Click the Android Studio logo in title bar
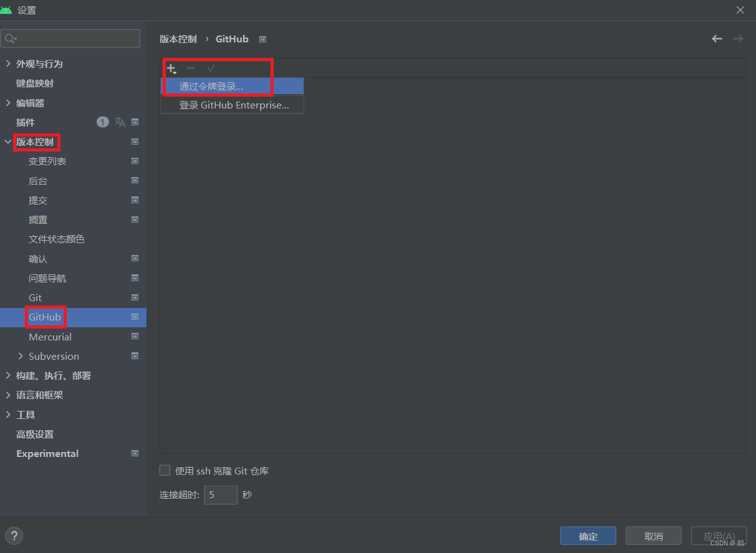The height and width of the screenshot is (553, 756). 6,10
